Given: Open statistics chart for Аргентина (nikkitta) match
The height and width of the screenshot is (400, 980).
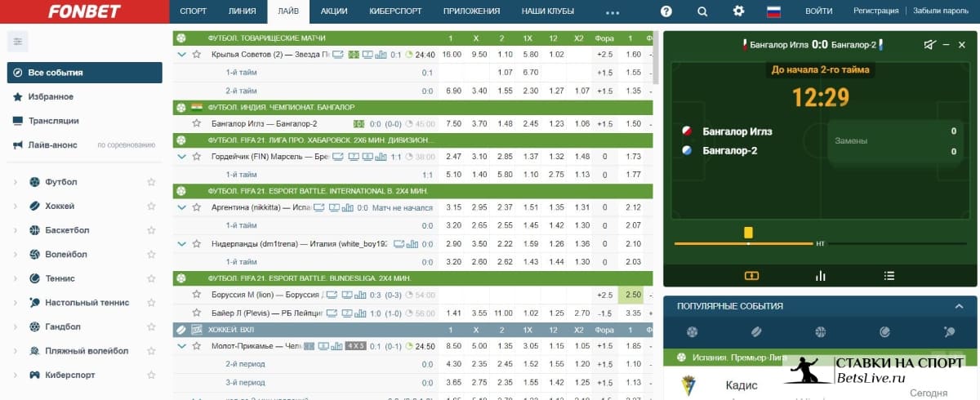Looking at the screenshot, I should [348, 208].
